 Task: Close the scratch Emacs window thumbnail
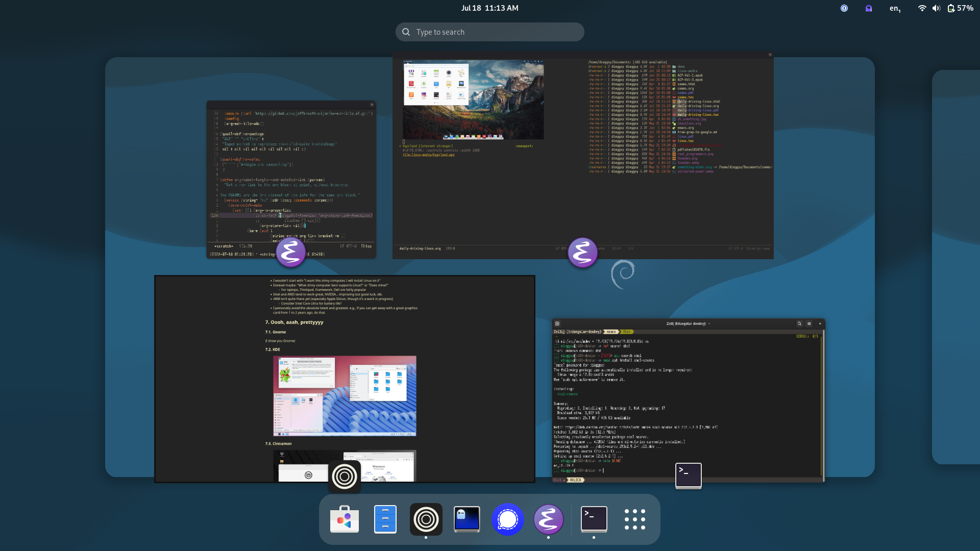[372, 105]
